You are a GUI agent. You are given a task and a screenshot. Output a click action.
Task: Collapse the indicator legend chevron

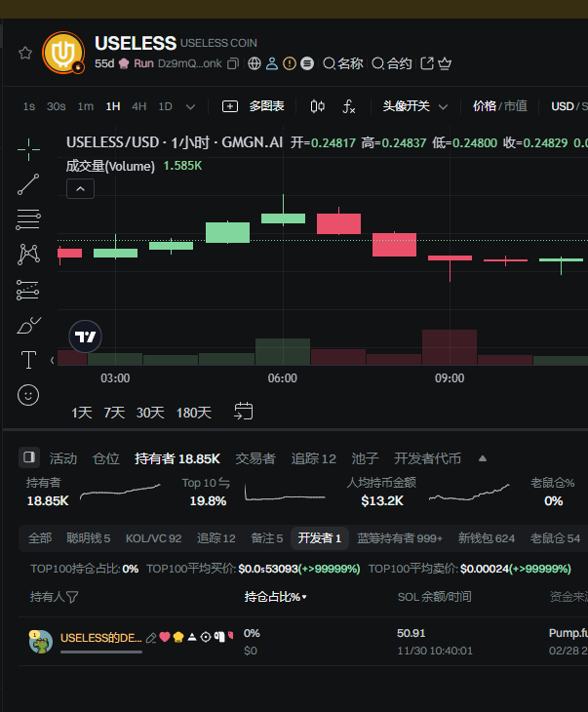(80, 189)
